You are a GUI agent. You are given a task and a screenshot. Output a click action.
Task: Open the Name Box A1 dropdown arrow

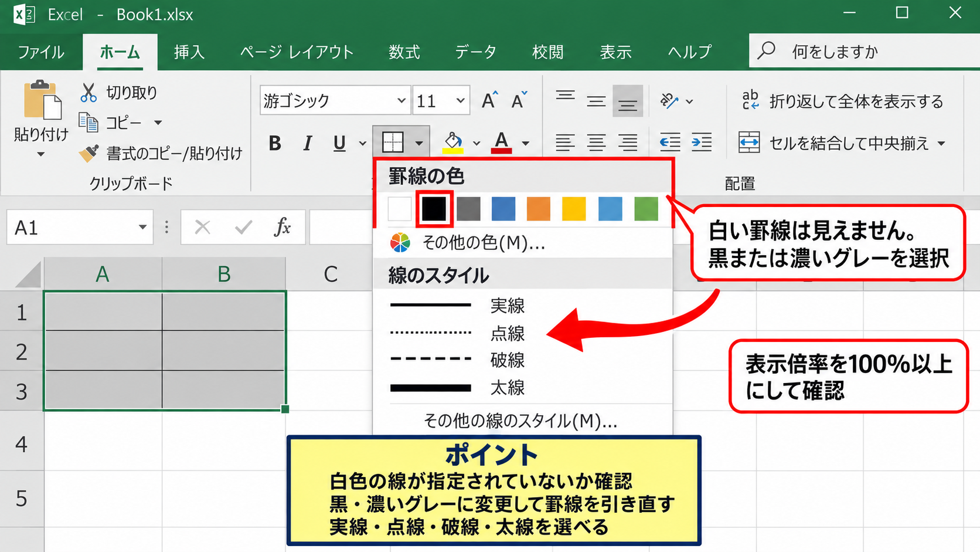point(142,227)
